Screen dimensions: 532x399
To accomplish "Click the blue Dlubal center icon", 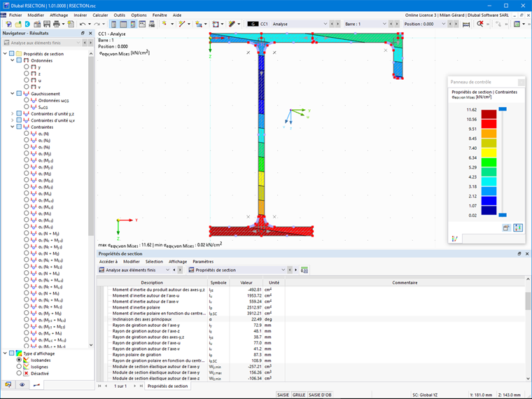I will [x=27, y=24].
